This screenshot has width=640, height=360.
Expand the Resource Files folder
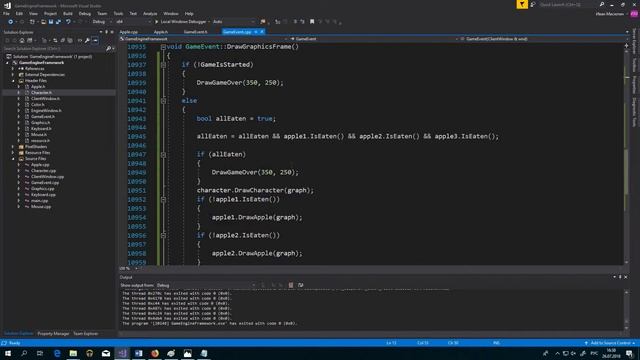13,153
